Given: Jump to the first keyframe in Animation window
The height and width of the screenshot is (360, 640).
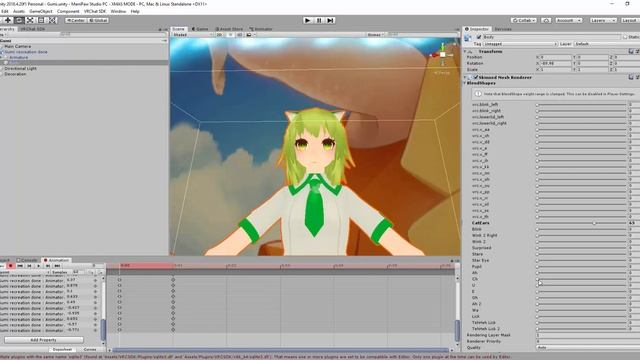Looking at the screenshot, I should pyautogui.click(x=20, y=266).
